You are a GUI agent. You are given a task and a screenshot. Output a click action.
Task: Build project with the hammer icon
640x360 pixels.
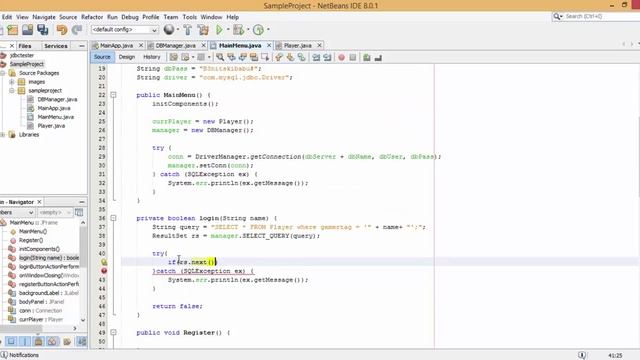click(187, 30)
